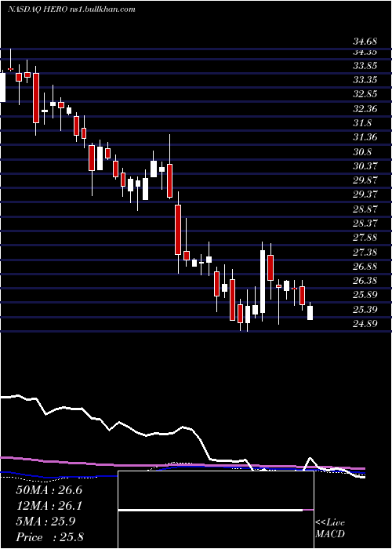
Task: Click the last white candlestick on the right
Action: pos(310,312)
